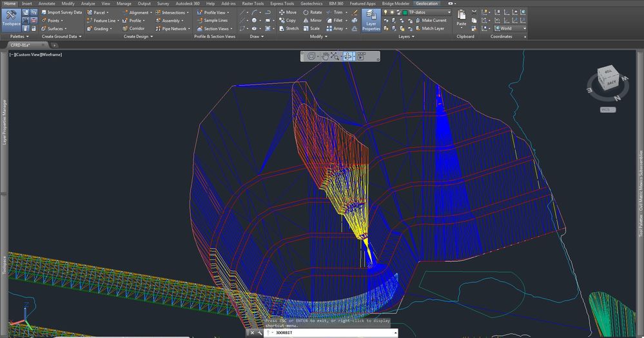Click the Profile View icon
Viewport: 644px width, 338px height.
click(x=200, y=13)
